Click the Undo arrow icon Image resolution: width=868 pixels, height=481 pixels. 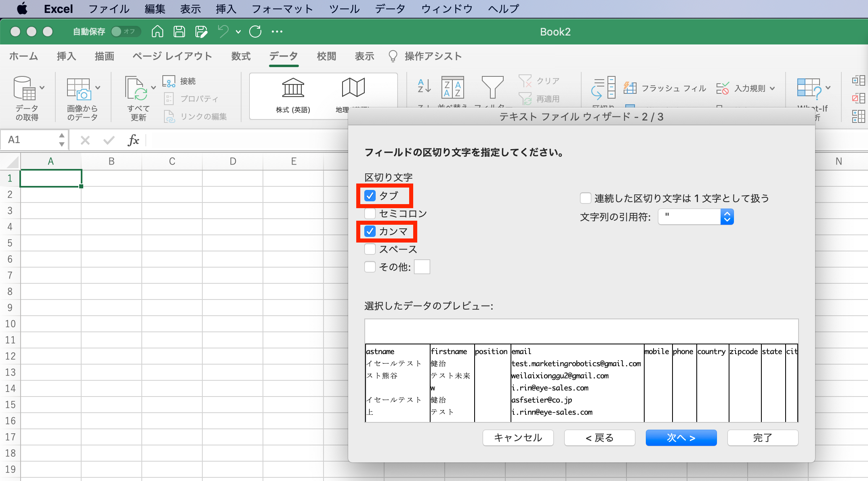(x=223, y=32)
